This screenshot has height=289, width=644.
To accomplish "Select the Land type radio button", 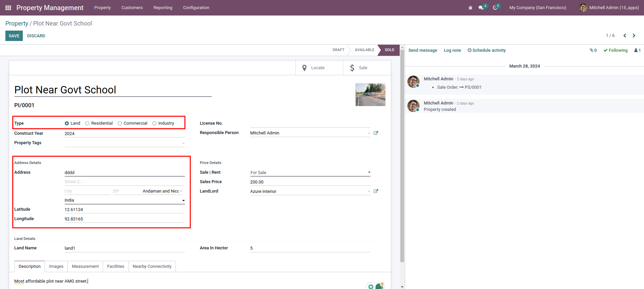I will pyautogui.click(x=67, y=123).
